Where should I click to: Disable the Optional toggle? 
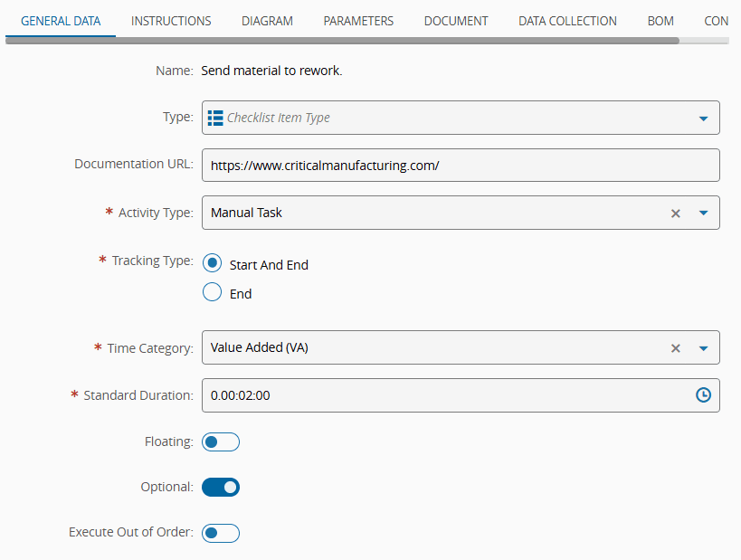220,487
